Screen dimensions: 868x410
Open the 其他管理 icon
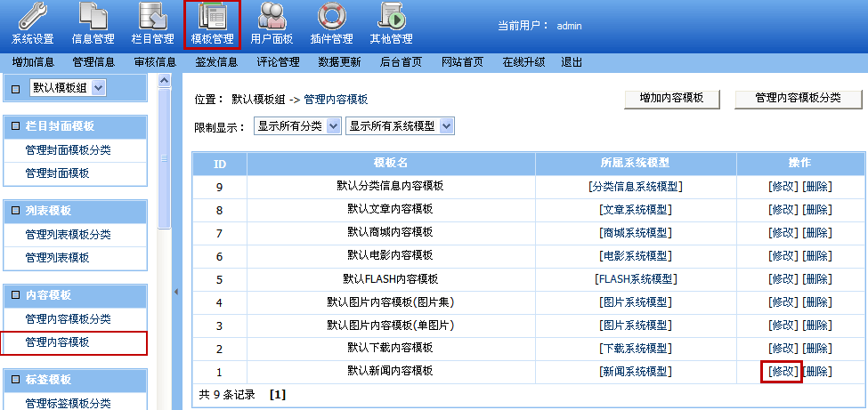pyautogui.click(x=391, y=17)
